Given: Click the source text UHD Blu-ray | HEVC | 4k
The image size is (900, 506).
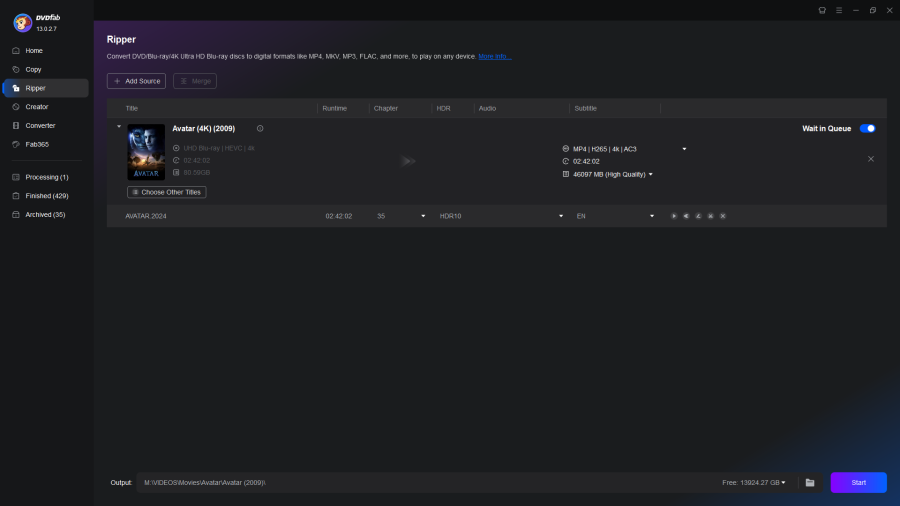Looking at the screenshot, I should [x=219, y=148].
